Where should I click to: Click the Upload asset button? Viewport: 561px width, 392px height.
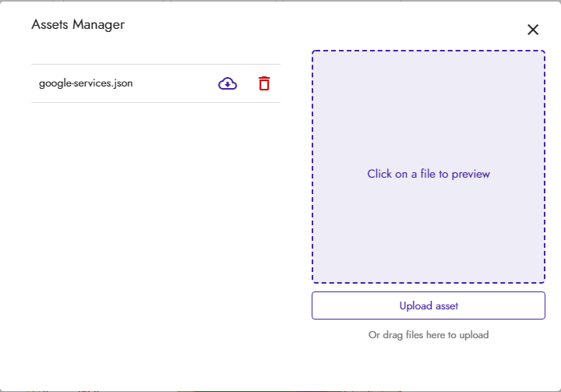[429, 305]
